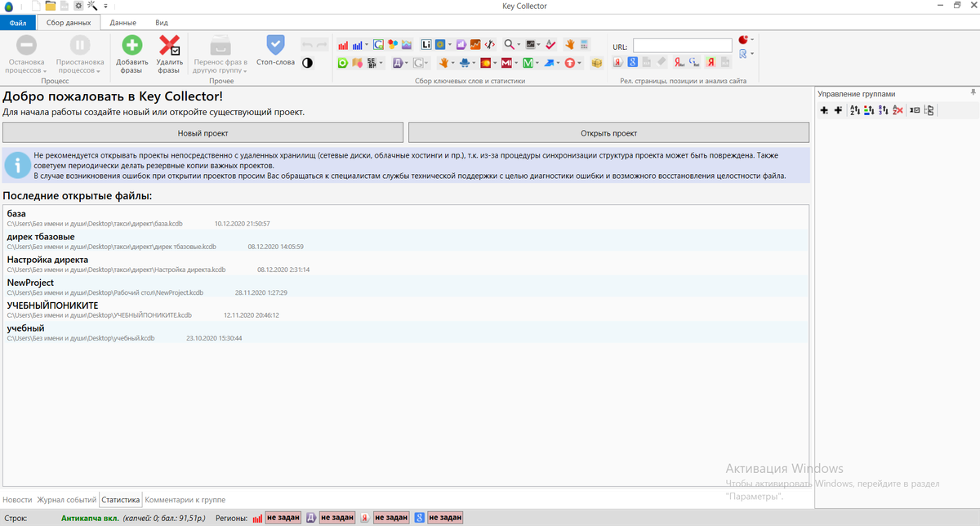980x526 pixels.
Task: Click the Li LiveInternet icon
Action: [425, 45]
